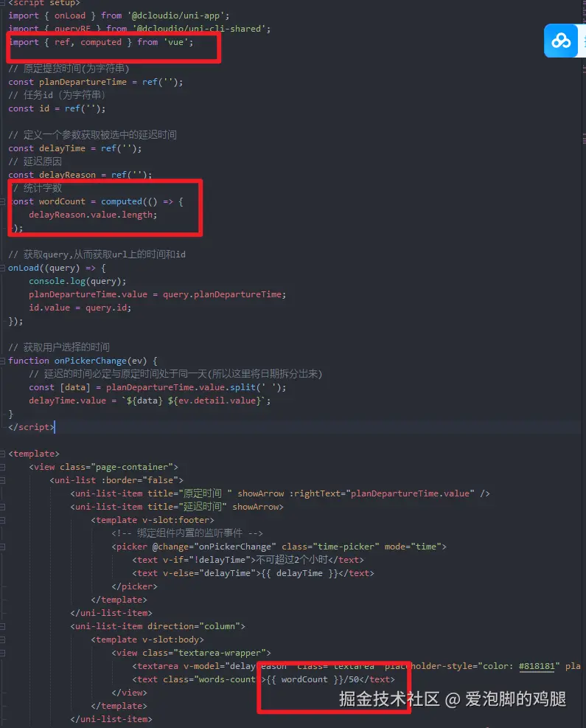Click the text v-if="!delayTime" line

[x=248, y=560]
